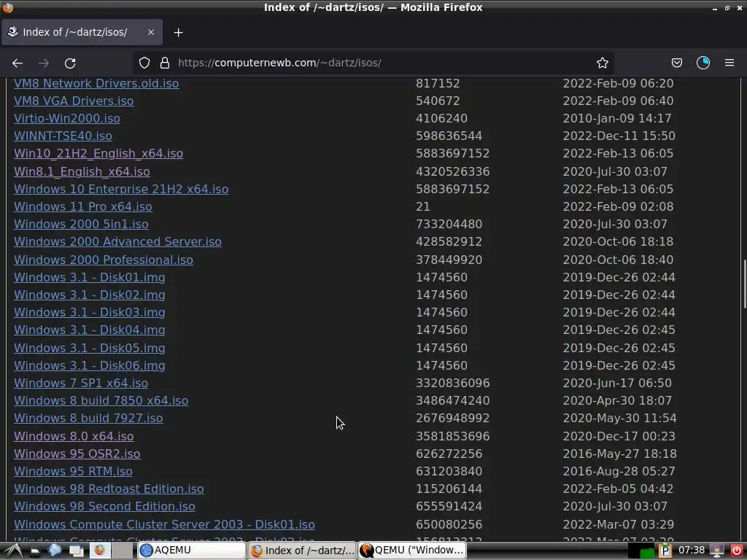
Task: Select date 2010-Jan-09 14:17
Action: click(x=617, y=119)
